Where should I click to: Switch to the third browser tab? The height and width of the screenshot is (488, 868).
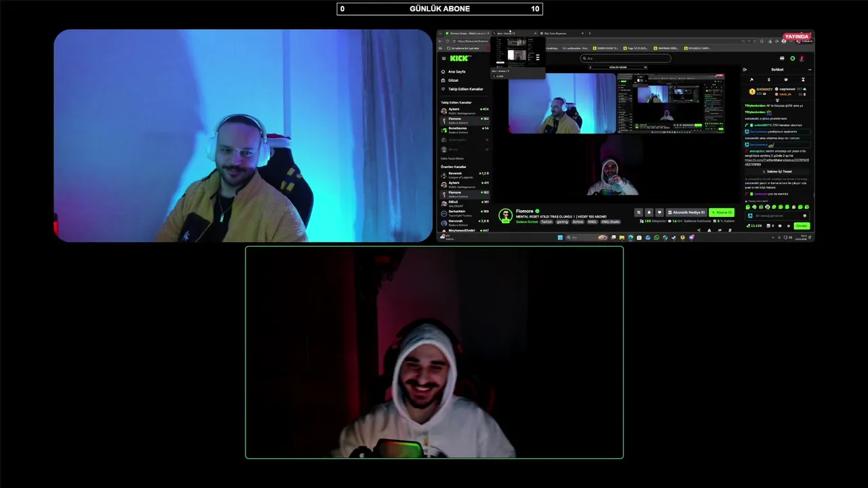pos(561,33)
